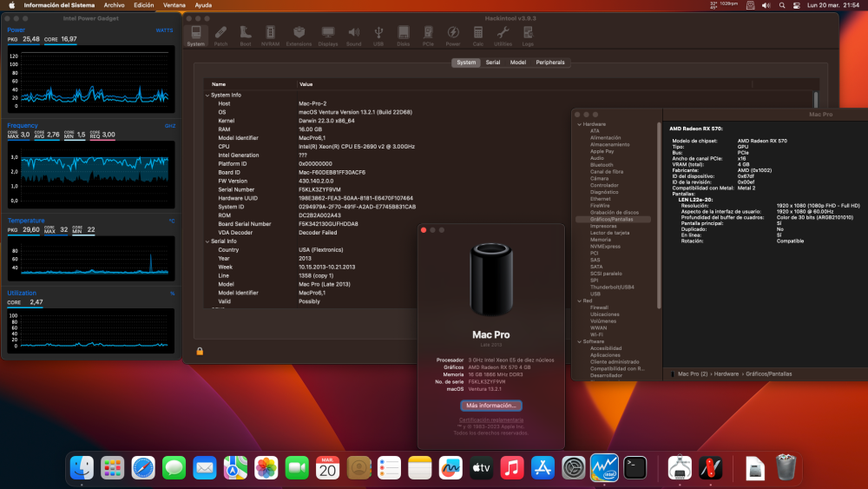
Task: Click the Name column header
Action: tap(219, 84)
